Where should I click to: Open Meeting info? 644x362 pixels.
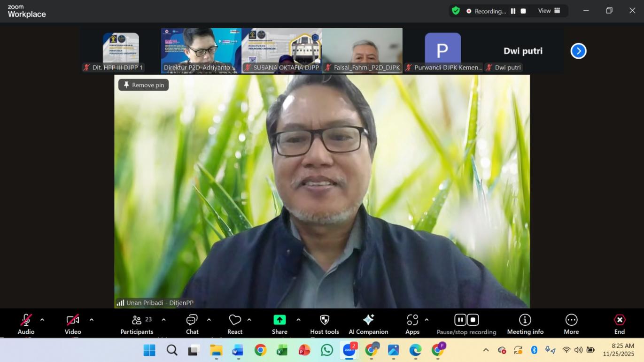coord(525,323)
